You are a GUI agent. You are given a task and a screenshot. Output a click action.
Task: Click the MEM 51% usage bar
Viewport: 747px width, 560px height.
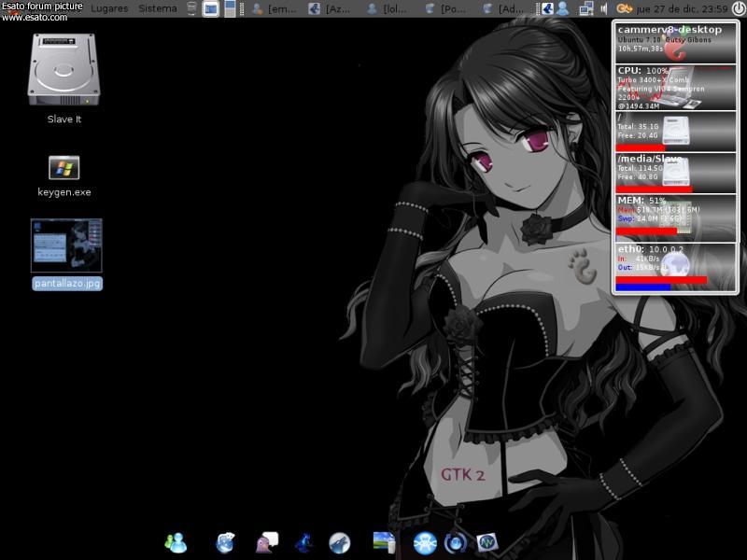pyautogui.click(x=646, y=231)
